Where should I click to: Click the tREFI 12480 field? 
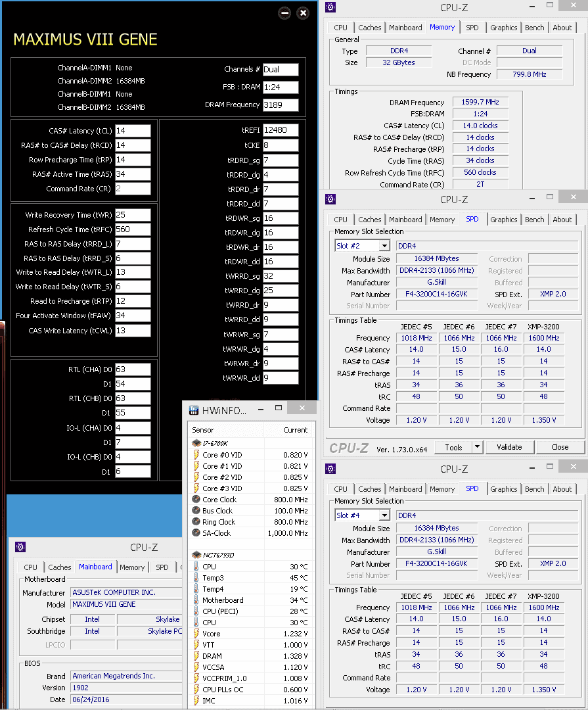pyautogui.click(x=281, y=130)
